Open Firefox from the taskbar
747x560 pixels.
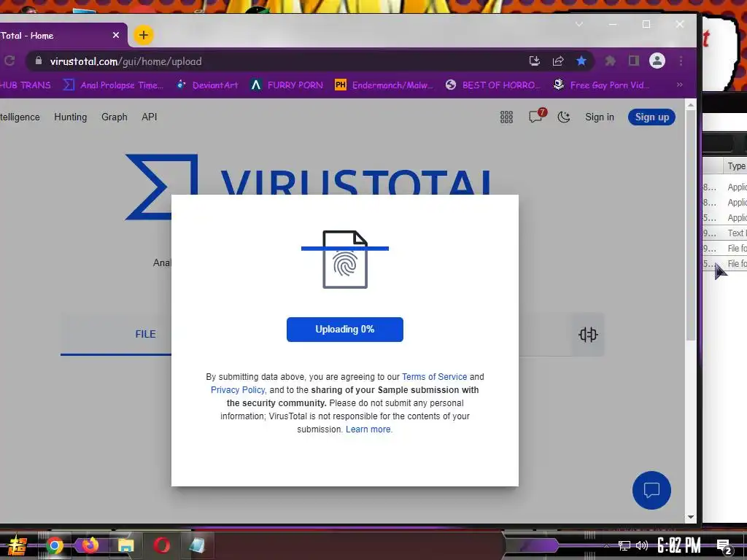pyautogui.click(x=90, y=545)
